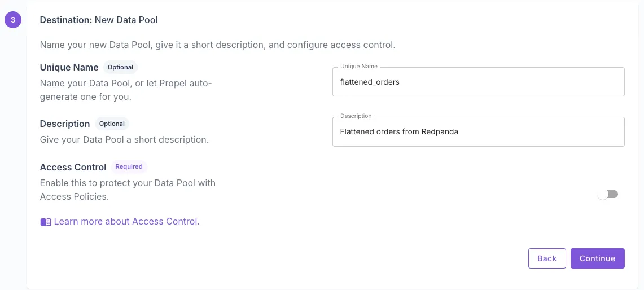Click the Unique Name field containing flattened_orders

click(x=478, y=82)
